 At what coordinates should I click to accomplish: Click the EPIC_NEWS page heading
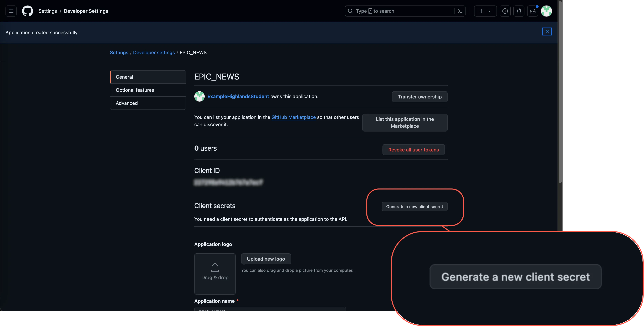point(217,77)
